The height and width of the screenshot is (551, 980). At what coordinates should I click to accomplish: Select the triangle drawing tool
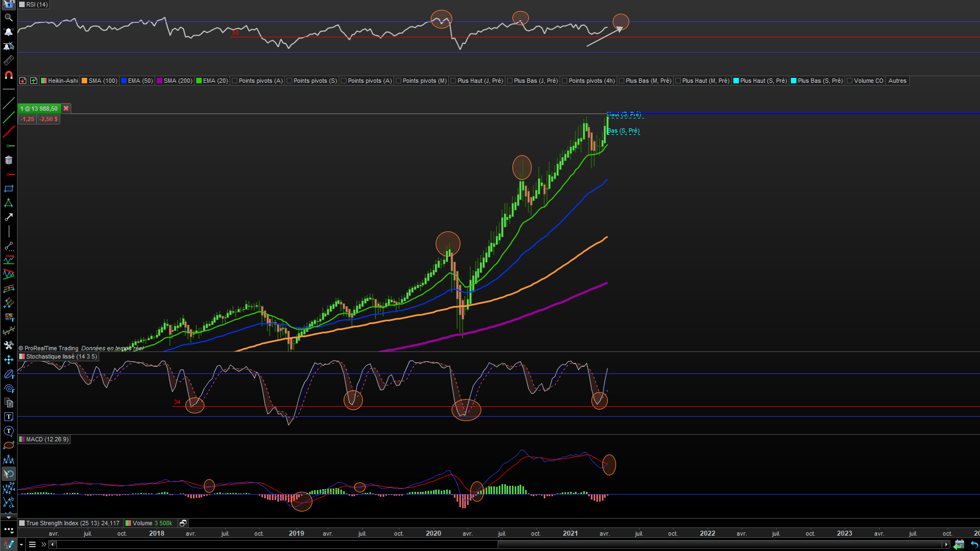[x=8, y=203]
